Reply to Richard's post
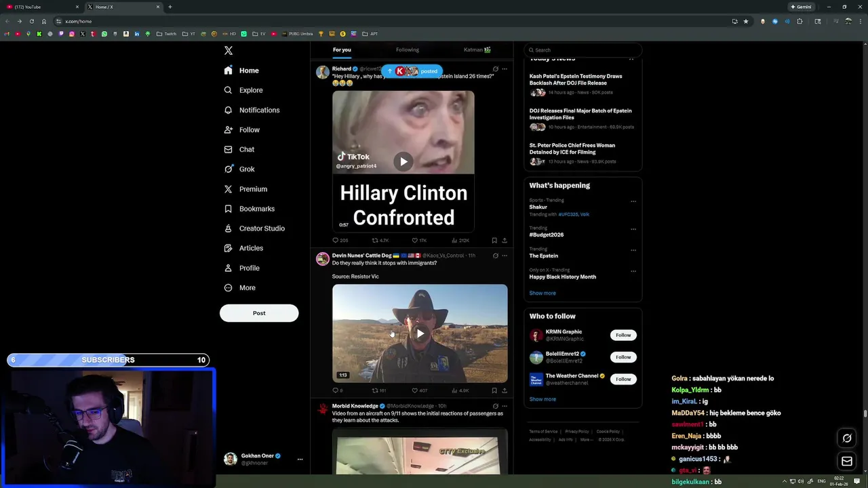 click(340, 241)
